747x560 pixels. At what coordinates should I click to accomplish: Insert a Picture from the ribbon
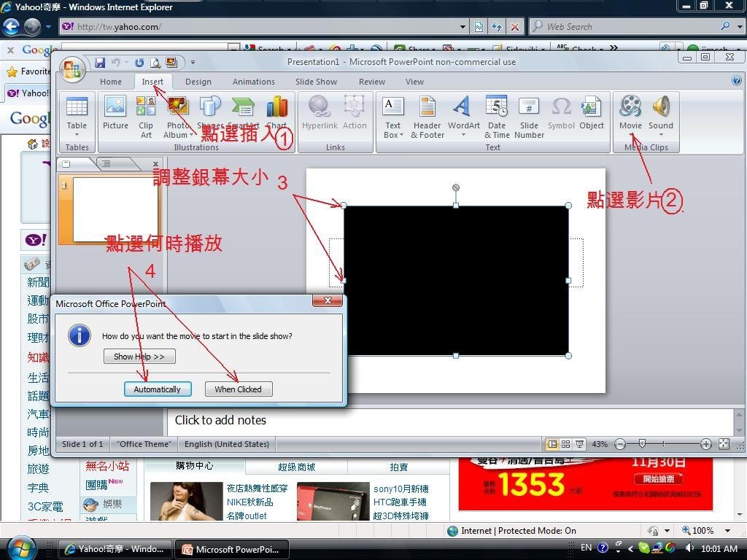115,112
